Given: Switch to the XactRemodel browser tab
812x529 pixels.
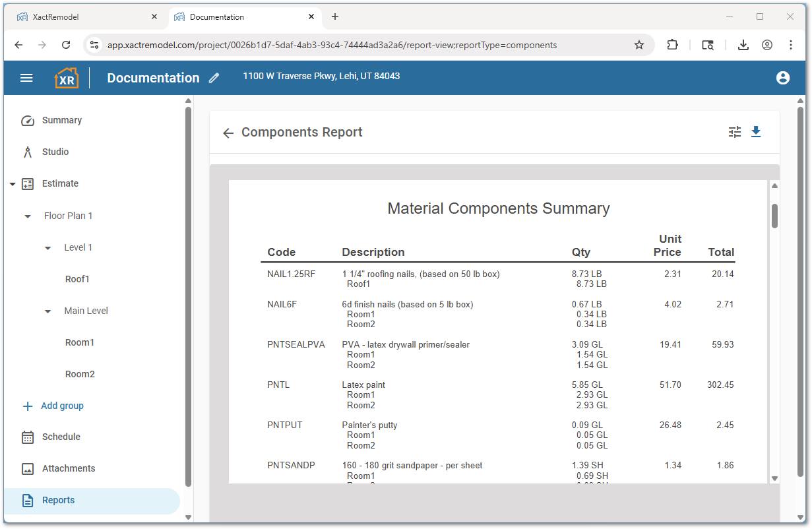Looking at the screenshot, I should click(86, 16).
